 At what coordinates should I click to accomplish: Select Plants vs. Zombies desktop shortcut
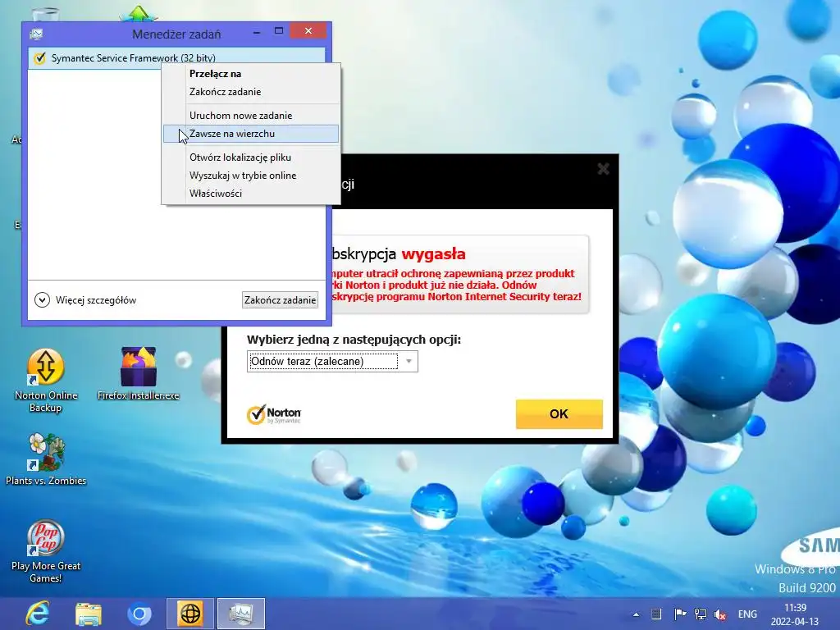(46, 459)
